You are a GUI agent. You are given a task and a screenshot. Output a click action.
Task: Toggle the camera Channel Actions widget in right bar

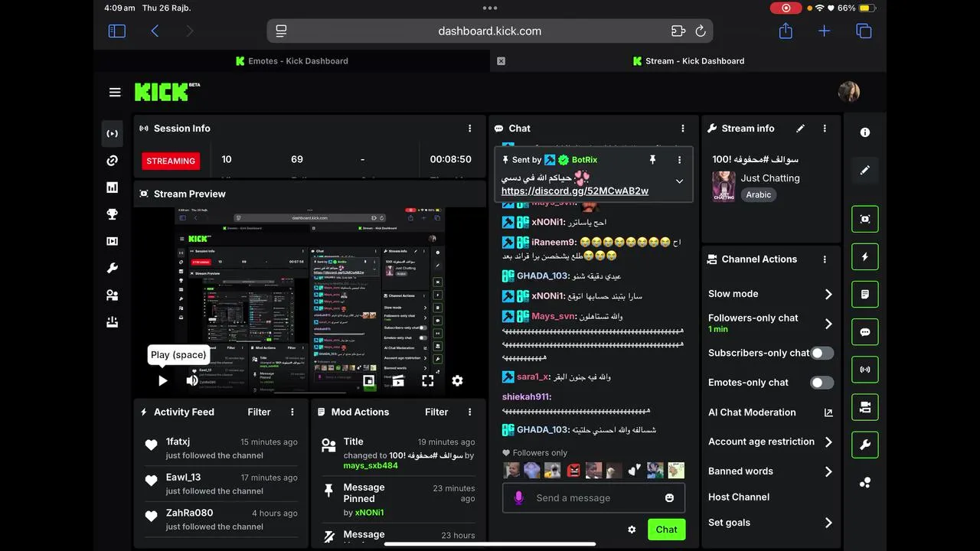(865, 407)
